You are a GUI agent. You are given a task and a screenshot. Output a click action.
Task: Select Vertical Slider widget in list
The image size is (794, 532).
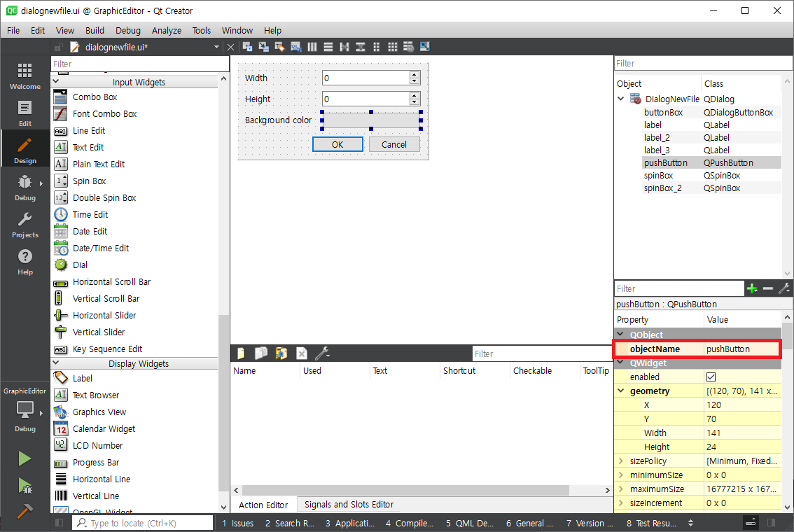(x=99, y=332)
